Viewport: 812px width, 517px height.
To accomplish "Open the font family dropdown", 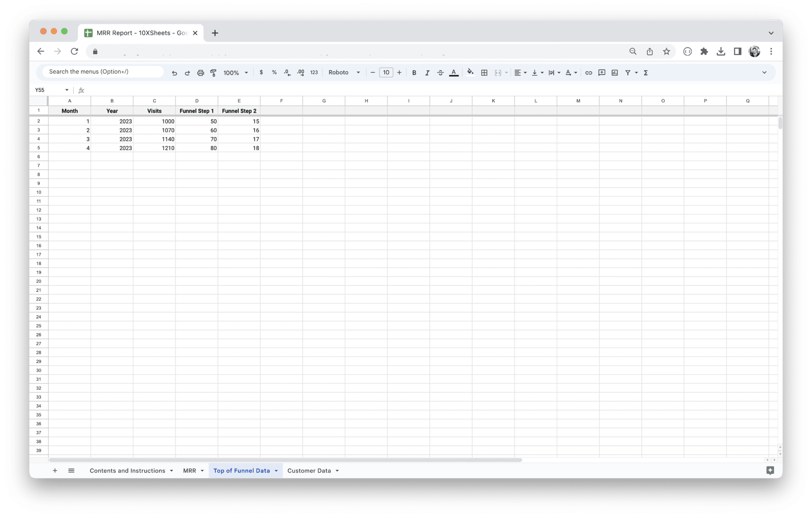I will 343,73.
